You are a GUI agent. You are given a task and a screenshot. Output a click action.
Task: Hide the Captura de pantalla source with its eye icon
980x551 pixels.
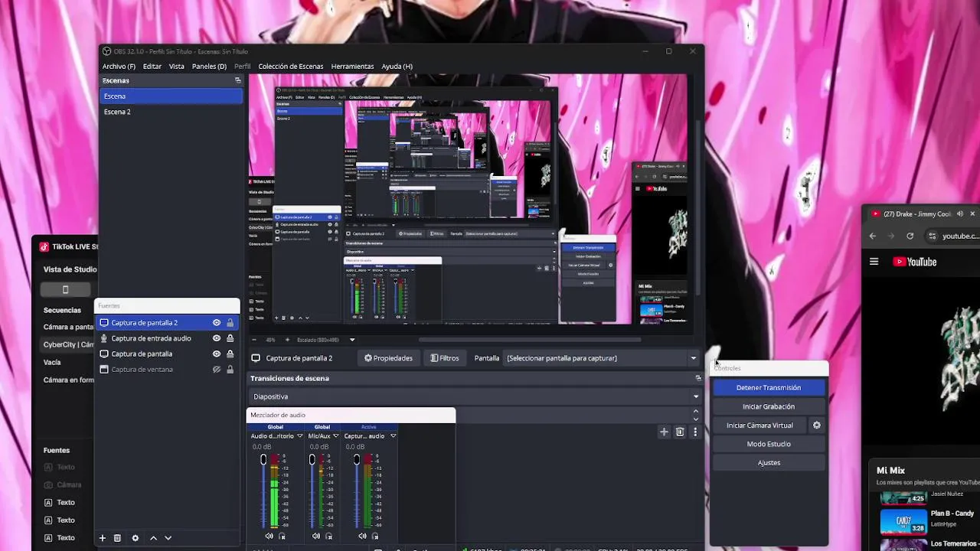[x=217, y=354]
